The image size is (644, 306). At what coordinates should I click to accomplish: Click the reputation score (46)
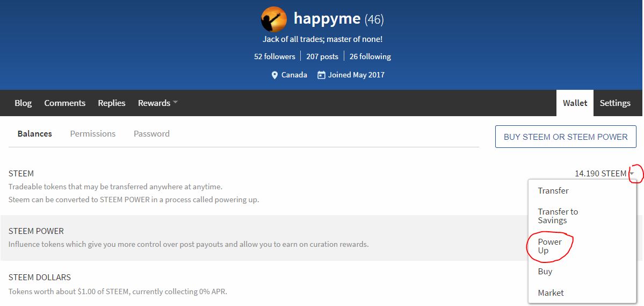374,19
